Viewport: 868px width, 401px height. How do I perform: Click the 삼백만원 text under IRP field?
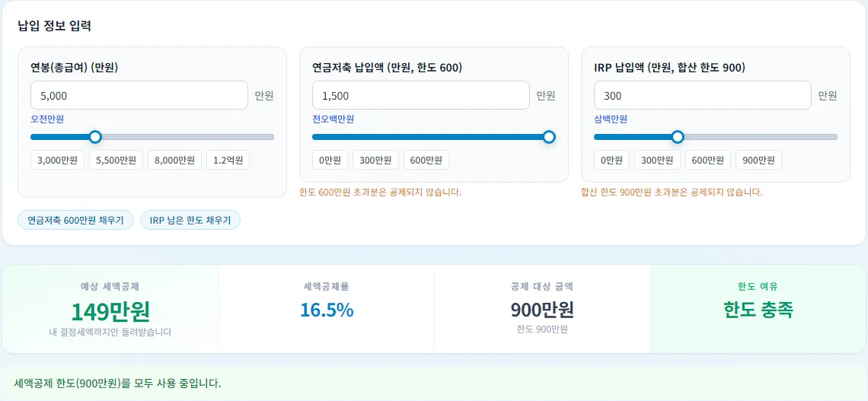pyautogui.click(x=611, y=119)
